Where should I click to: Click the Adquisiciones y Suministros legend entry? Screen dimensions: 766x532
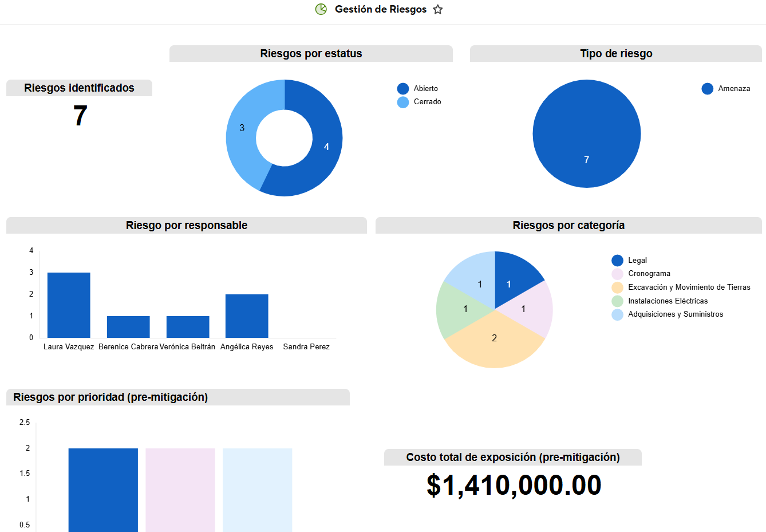point(675,314)
